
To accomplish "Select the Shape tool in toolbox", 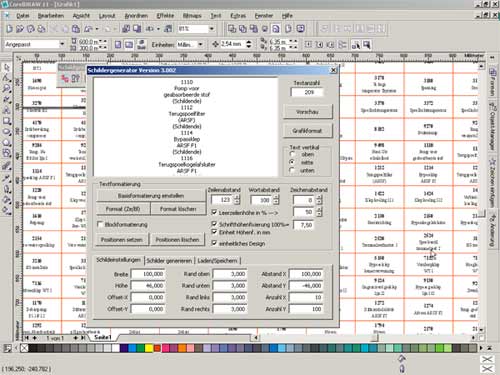I will [7, 78].
